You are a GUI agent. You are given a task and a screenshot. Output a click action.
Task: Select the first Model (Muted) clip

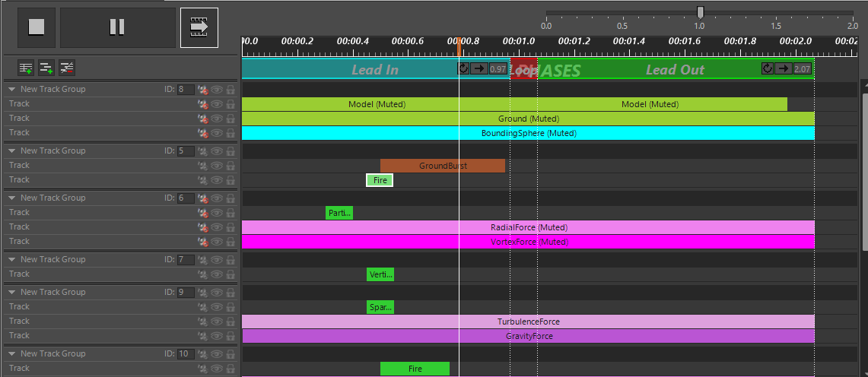click(x=377, y=104)
